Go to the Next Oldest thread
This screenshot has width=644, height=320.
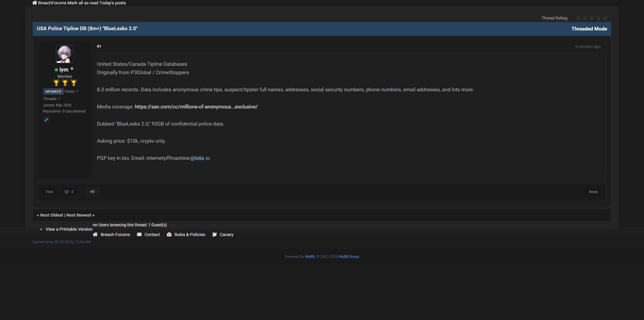[x=51, y=215]
